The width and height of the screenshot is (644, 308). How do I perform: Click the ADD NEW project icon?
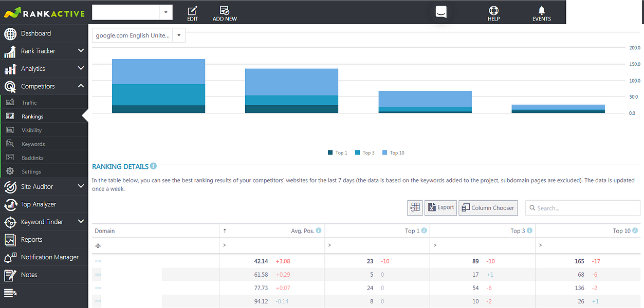tap(225, 14)
